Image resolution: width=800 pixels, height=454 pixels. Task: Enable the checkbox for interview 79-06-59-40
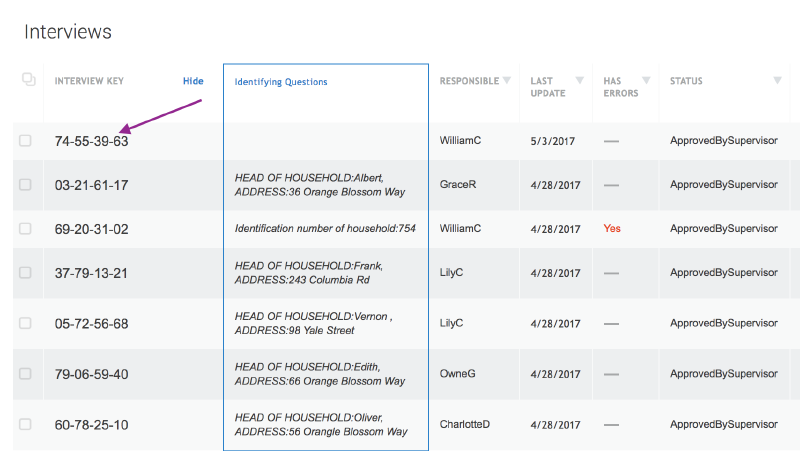[x=25, y=375]
